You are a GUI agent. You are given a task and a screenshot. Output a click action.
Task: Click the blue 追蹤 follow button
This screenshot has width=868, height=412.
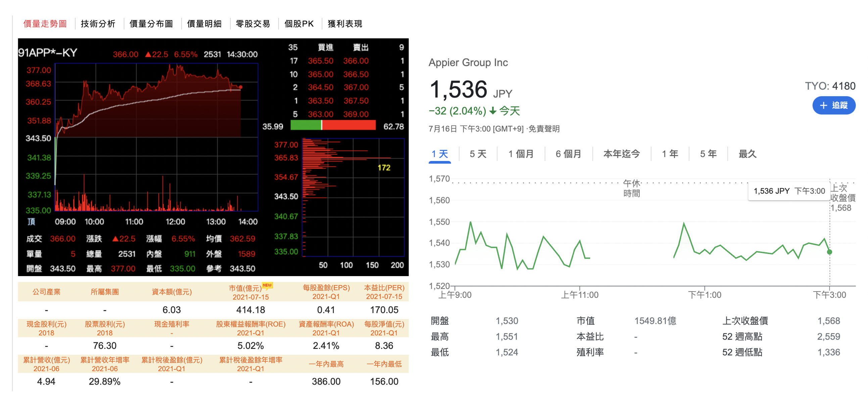(834, 105)
